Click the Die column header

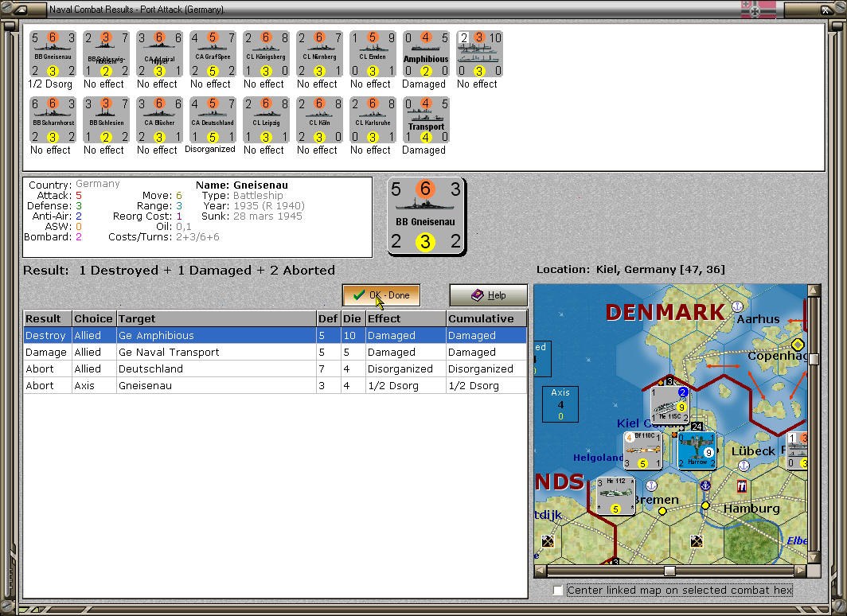click(352, 318)
